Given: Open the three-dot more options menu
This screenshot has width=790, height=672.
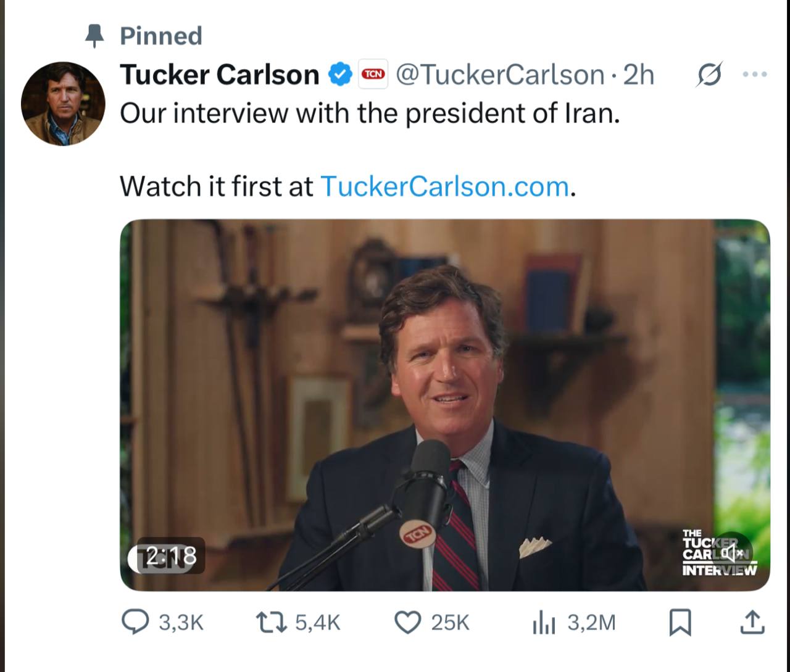Looking at the screenshot, I should 754,75.
